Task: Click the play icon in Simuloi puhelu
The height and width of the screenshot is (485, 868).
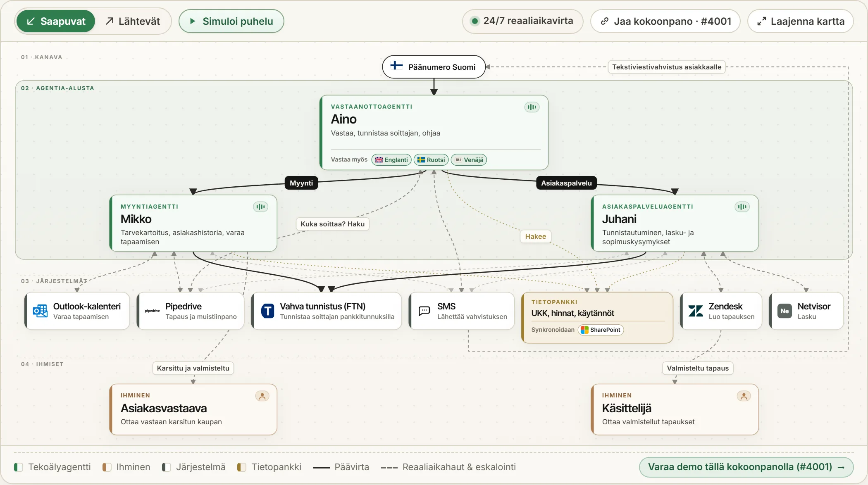Action: [x=192, y=21]
